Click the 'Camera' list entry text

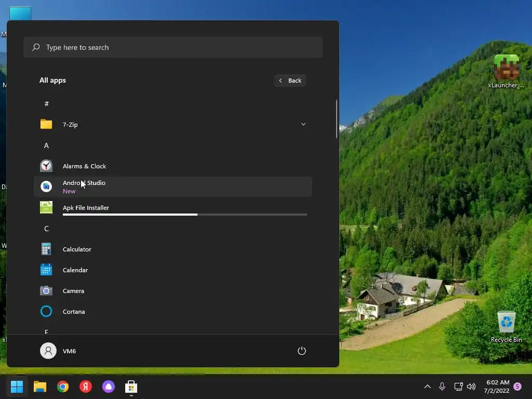pyautogui.click(x=73, y=291)
